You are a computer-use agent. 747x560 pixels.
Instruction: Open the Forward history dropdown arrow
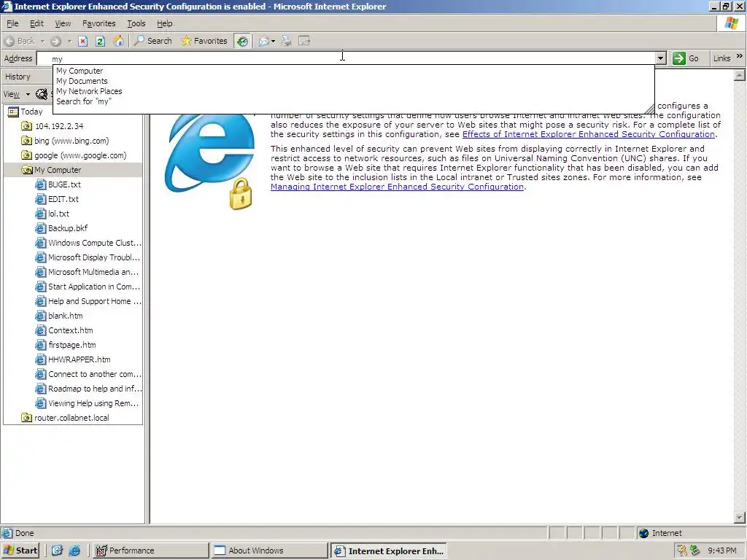coord(69,42)
